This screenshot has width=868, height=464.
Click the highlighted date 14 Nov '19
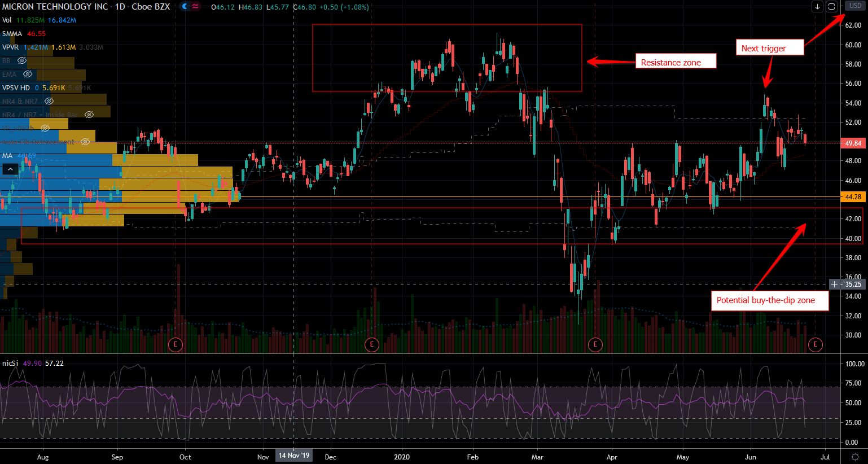[x=294, y=456]
